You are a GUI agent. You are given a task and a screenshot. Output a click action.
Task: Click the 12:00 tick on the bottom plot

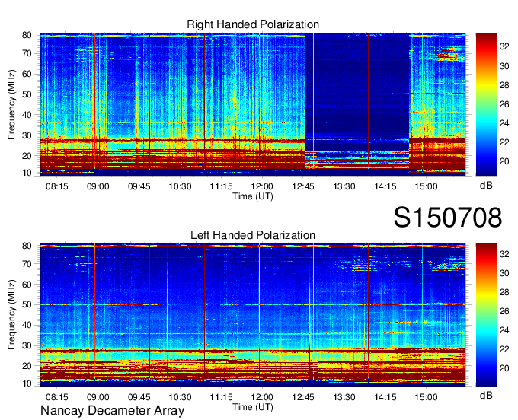coord(262,397)
